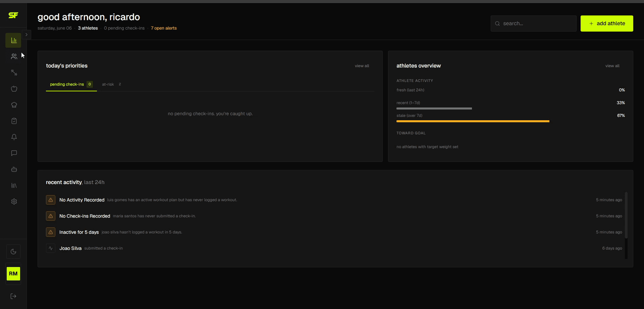Viewport: 644px width, 309px height.
Task: Click warning icon beside No Activity Recorded
Action: point(51,200)
